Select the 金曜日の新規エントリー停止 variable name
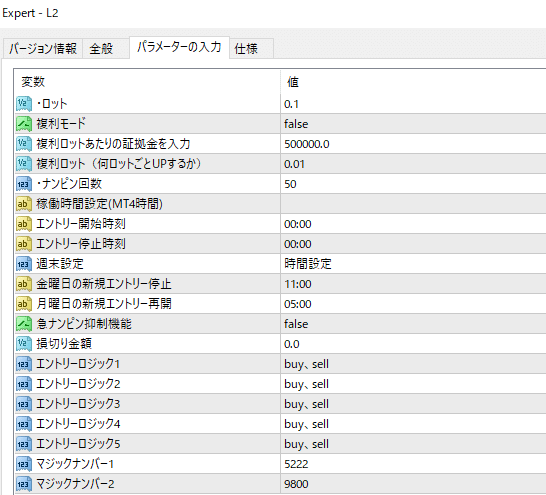The width and height of the screenshot is (546, 495). (104, 284)
